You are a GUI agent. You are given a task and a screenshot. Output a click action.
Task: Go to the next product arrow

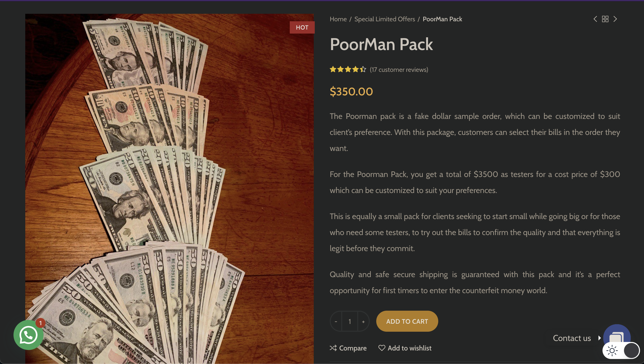pos(615,19)
